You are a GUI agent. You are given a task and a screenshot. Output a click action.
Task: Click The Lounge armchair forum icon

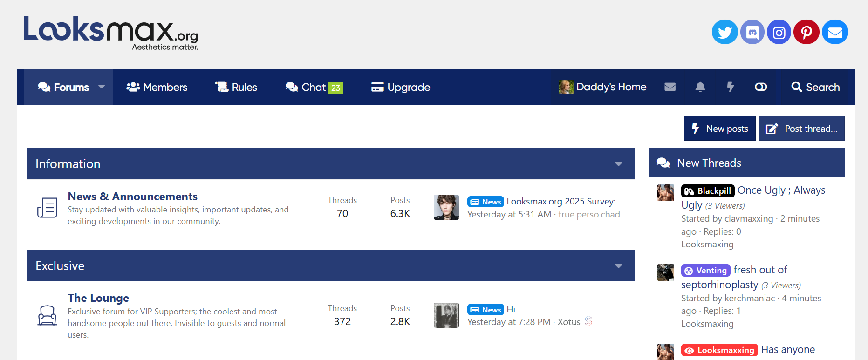[47, 315]
